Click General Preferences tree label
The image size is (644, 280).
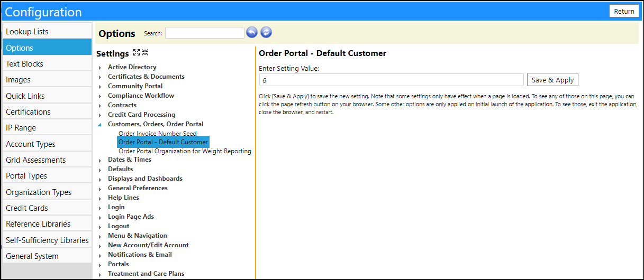point(138,188)
